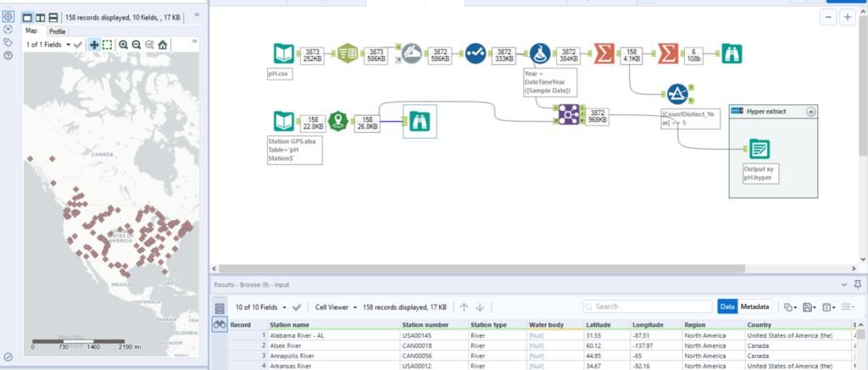Viewport: 868px width, 370px height.
Task: Open the Cell Viewer dropdown
Action: coord(337,306)
